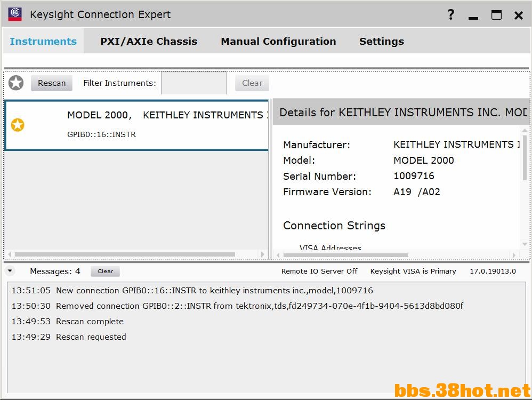Click the Model value MODEL 2000
This screenshot has width=532, height=400.
[x=423, y=161]
